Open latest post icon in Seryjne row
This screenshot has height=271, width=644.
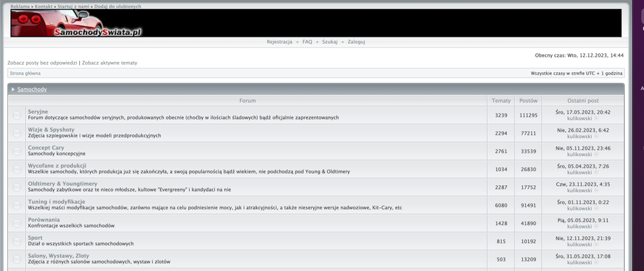596,119
